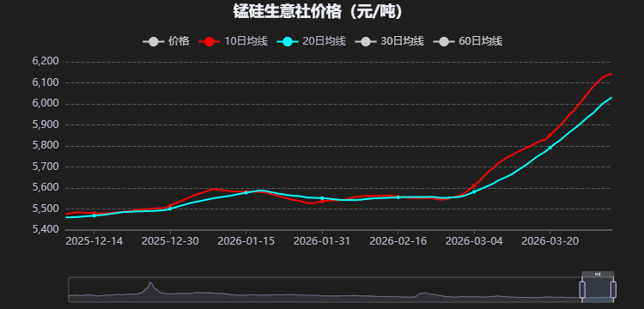Click the 2025-12-30 date axis label
The width and height of the screenshot is (644, 309).
[x=170, y=241]
